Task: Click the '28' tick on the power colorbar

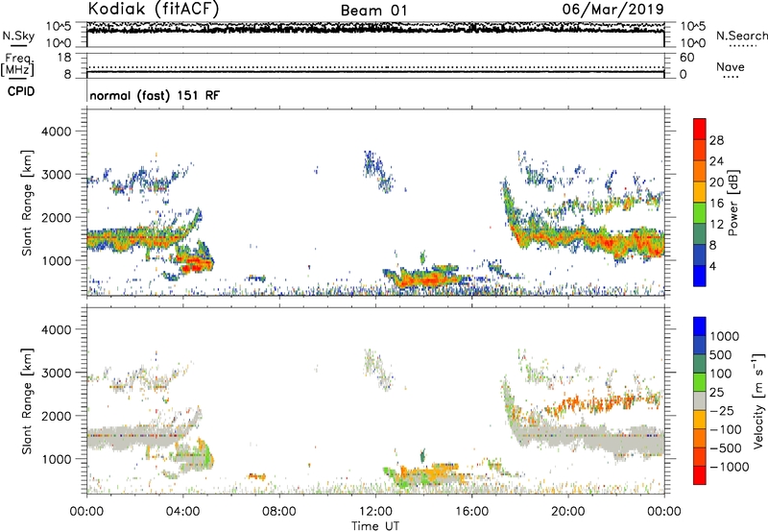Action: 716,140
